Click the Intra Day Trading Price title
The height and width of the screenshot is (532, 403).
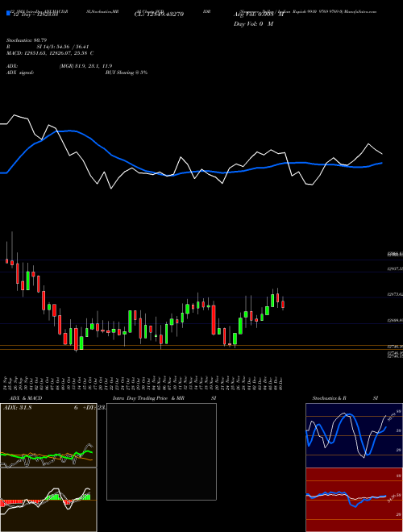point(148,398)
